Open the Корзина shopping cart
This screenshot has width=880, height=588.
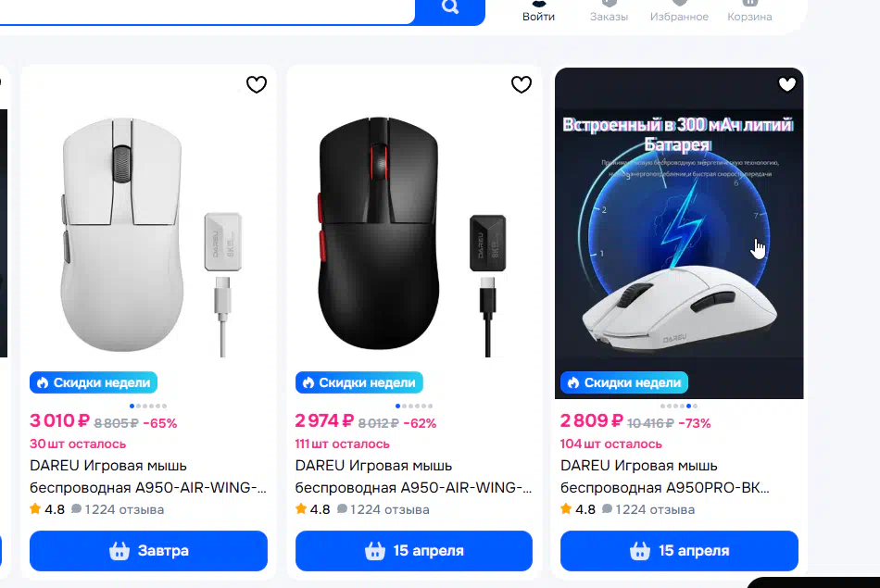(x=749, y=11)
